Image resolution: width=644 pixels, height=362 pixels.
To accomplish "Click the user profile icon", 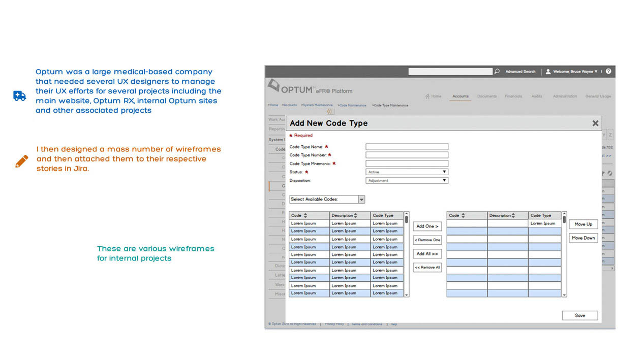I will [x=548, y=72].
